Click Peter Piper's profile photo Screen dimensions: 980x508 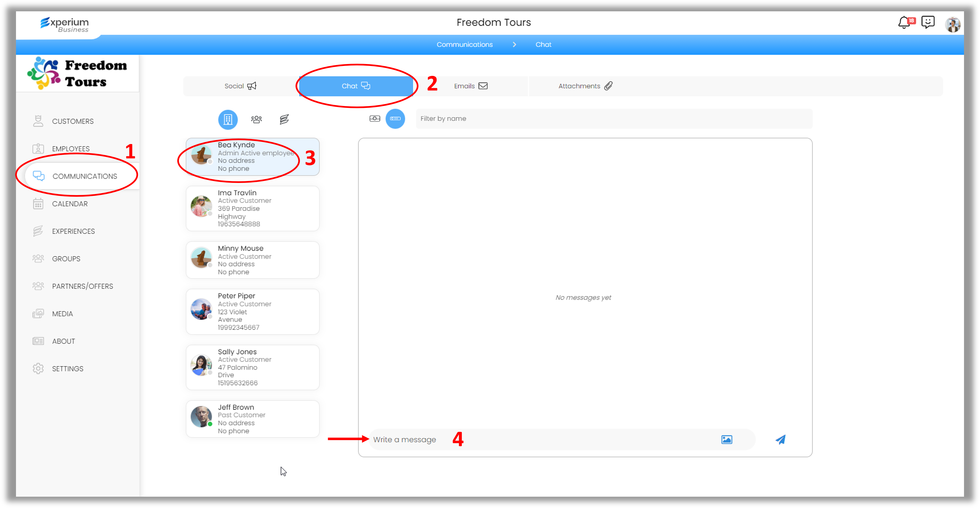pyautogui.click(x=201, y=309)
